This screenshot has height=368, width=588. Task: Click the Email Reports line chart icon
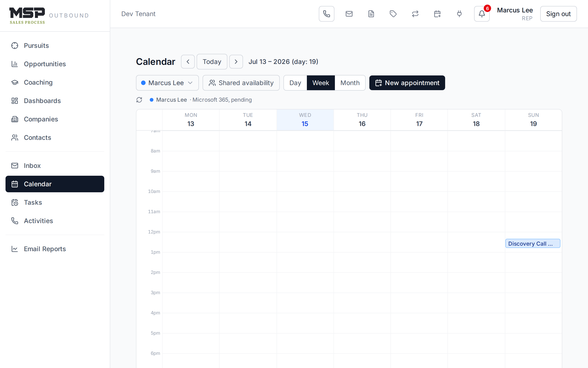click(x=14, y=249)
